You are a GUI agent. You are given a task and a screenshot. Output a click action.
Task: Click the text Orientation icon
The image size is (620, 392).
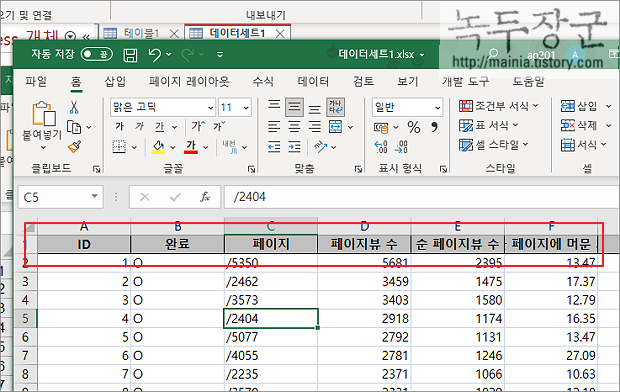321,147
